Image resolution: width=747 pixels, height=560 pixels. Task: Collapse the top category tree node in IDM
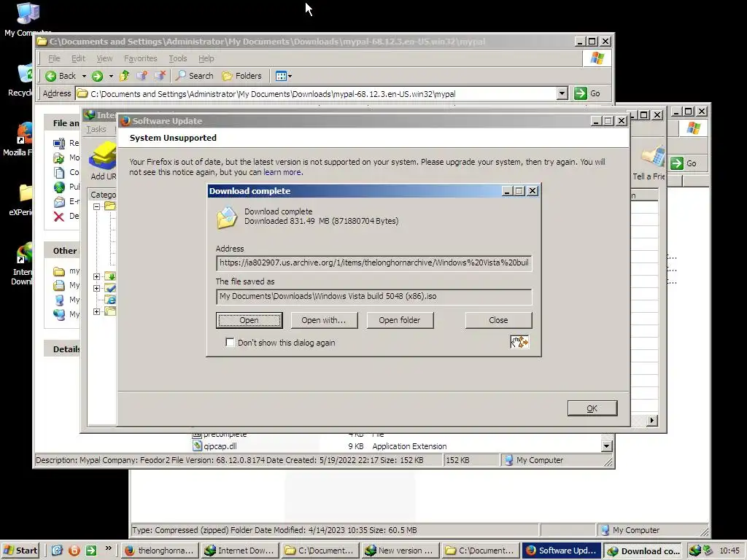click(x=97, y=206)
